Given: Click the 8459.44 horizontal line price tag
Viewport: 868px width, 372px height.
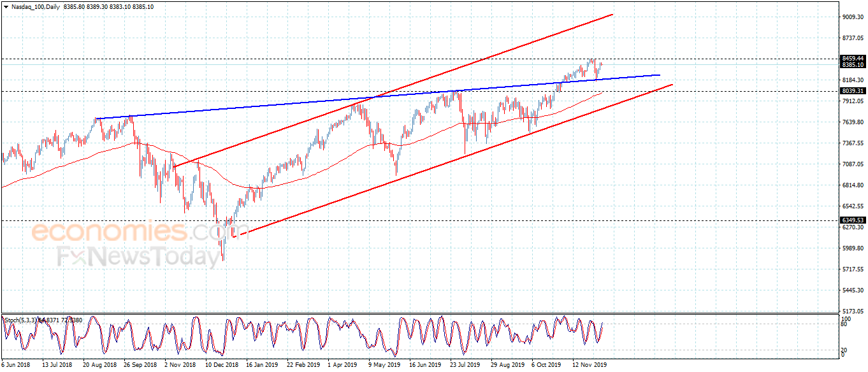Looking at the screenshot, I should pos(852,59).
